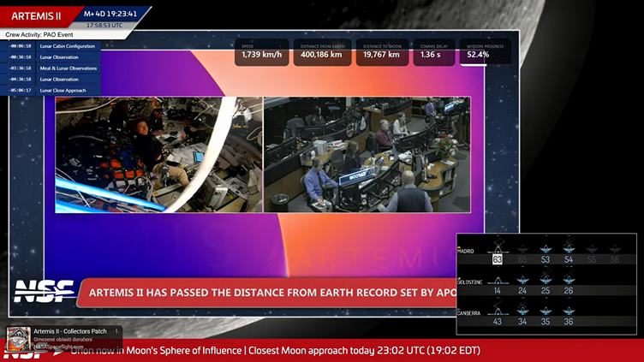
Task: Open the three-dot menu on product card
Action: coord(116,333)
